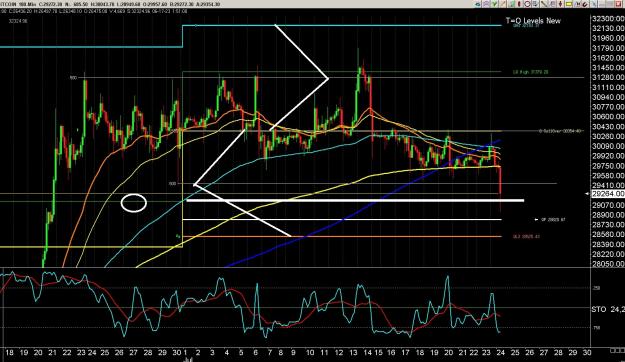The width and height of the screenshot is (625, 362).
Task: Click date 18 at start of time axis
Action: (x=9, y=352)
